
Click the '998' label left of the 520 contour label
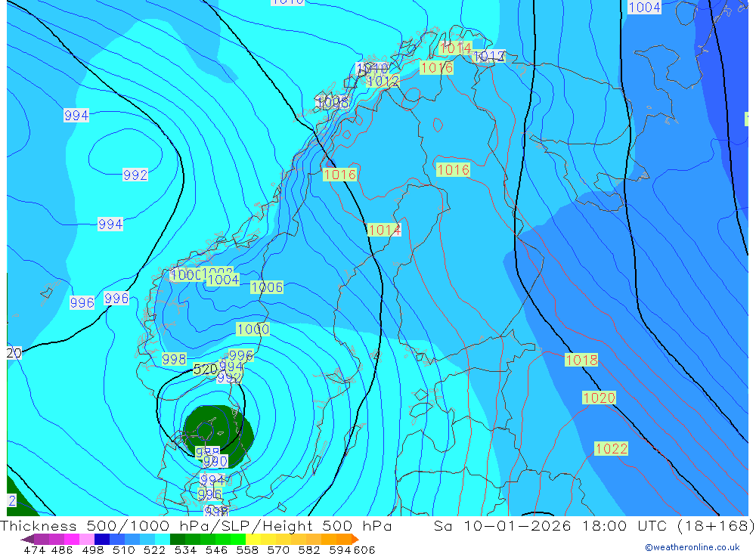point(174,359)
